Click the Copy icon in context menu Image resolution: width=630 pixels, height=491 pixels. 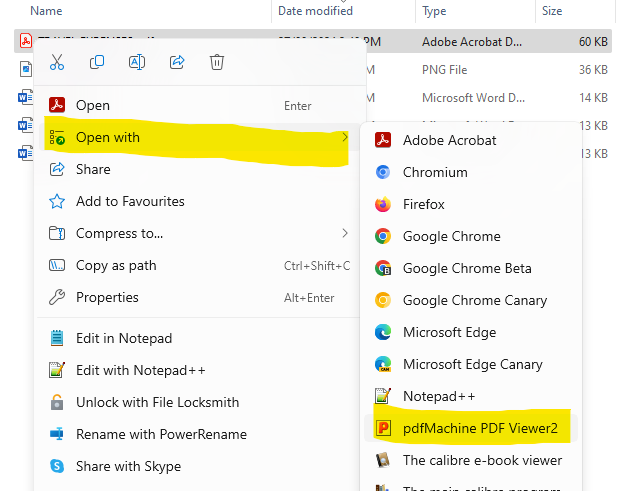[x=97, y=62]
